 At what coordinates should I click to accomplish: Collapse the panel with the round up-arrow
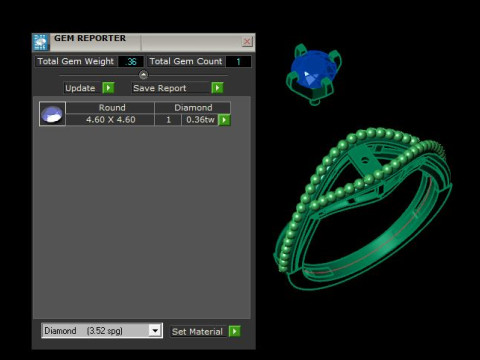(143, 75)
